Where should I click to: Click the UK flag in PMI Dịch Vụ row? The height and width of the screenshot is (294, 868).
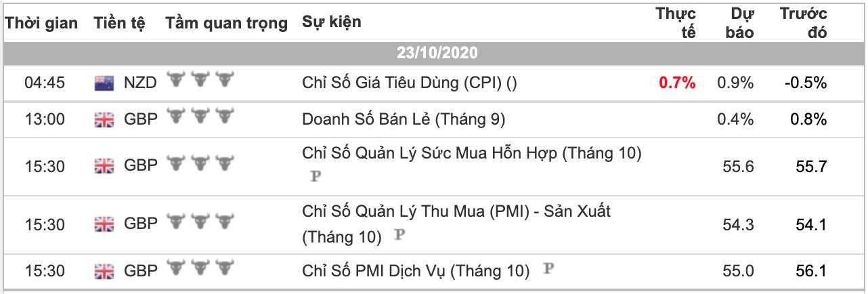click(104, 272)
